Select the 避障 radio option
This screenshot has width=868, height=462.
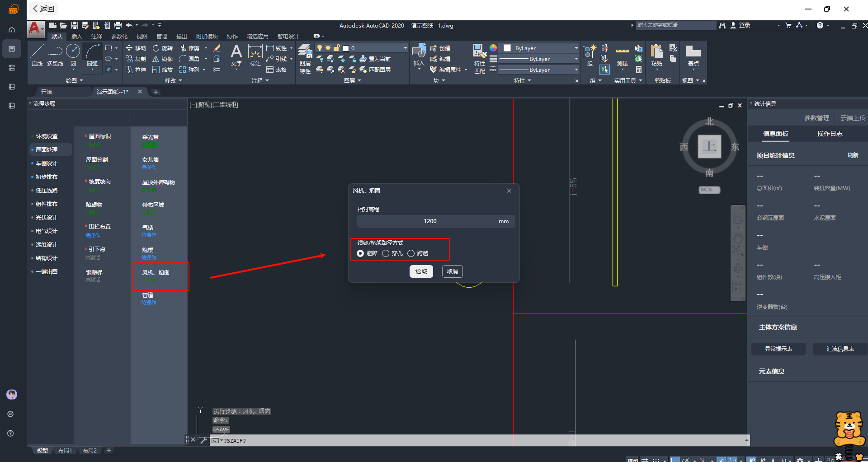click(360, 253)
